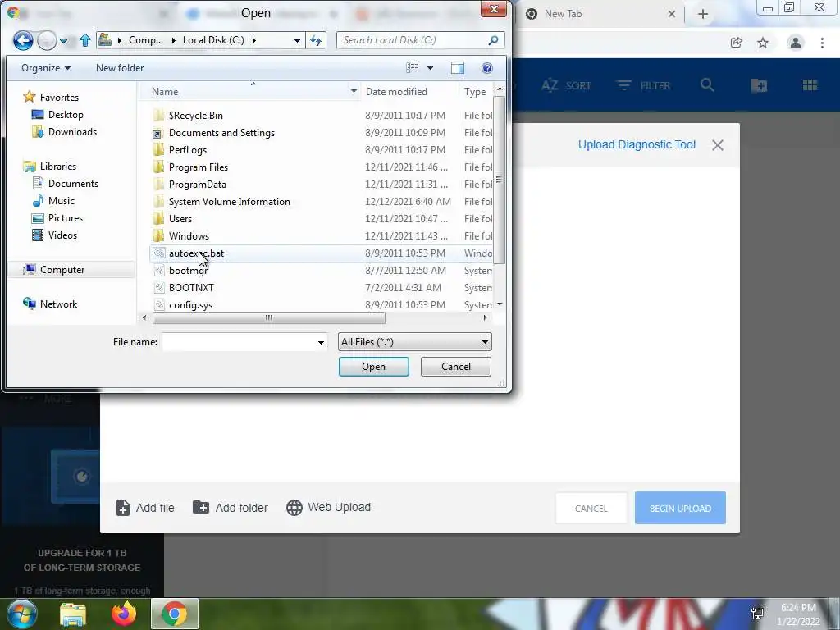Viewport: 840px width, 630px height.
Task: Click the vertical scrollbar down arrow
Action: tap(500, 304)
